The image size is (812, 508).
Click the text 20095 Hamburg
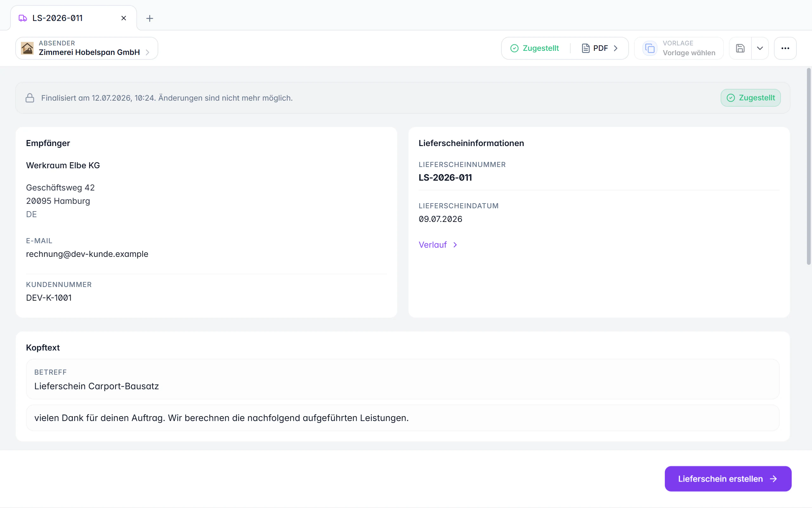point(58,201)
